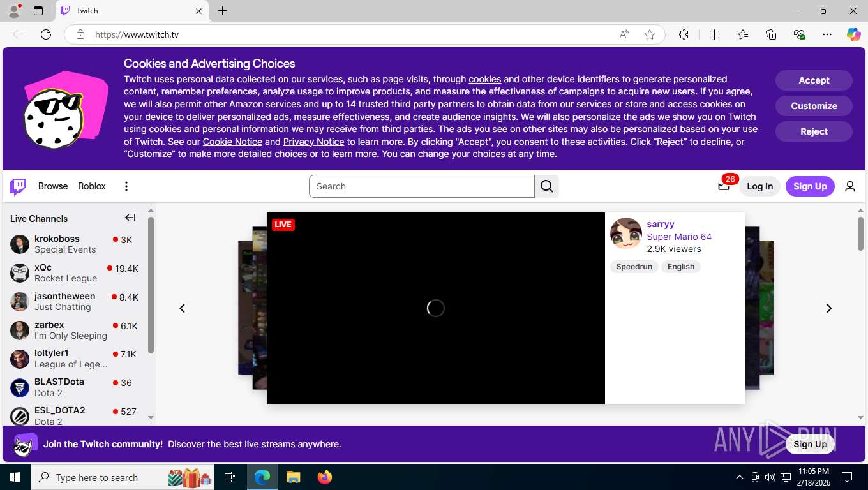Screen dimensions: 868x490
Task: Open Browse in Twitch navigation
Action: [x=53, y=186]
